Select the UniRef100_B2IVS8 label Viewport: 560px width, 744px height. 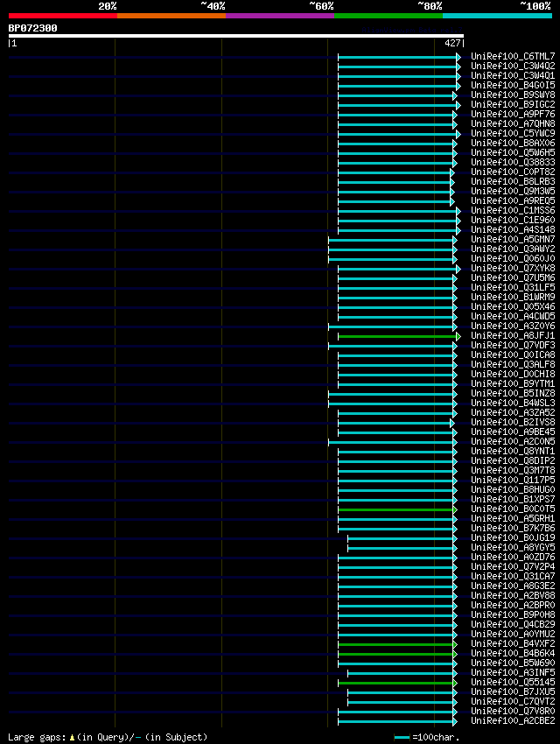click(x=513, y=422)
